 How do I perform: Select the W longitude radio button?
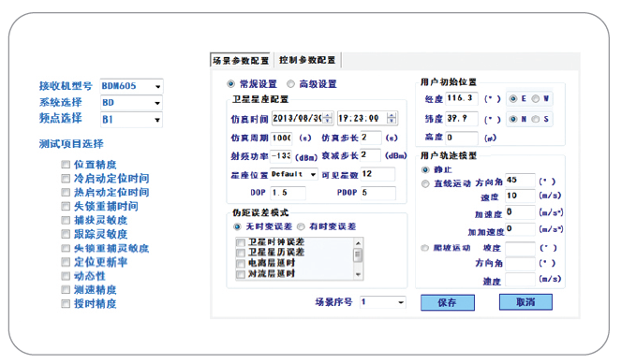click(x=536, y=99)
